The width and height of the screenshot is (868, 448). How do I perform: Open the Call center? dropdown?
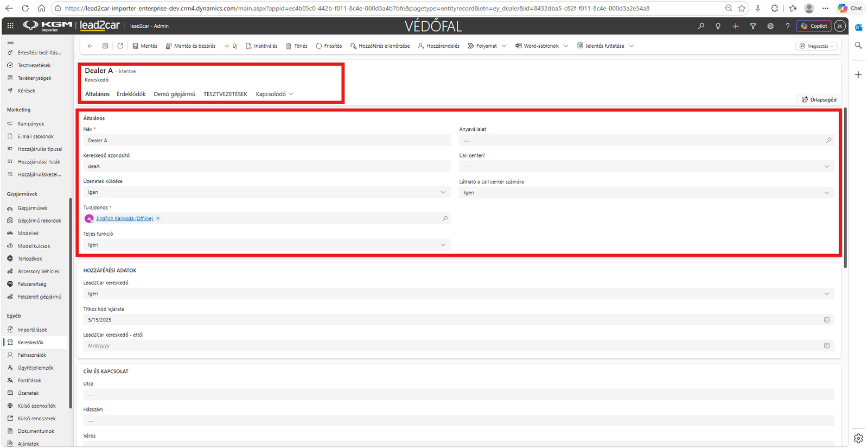(x=647, y=166)
